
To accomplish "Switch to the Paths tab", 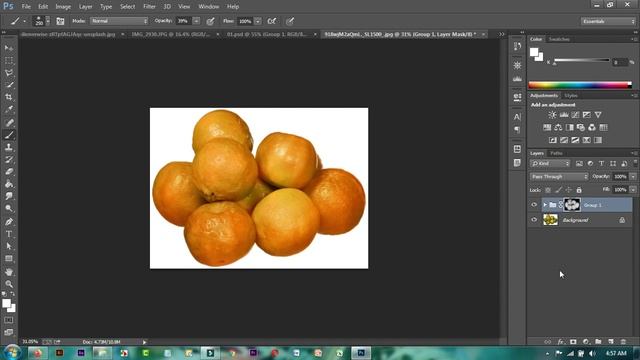I will click(556, 153).
